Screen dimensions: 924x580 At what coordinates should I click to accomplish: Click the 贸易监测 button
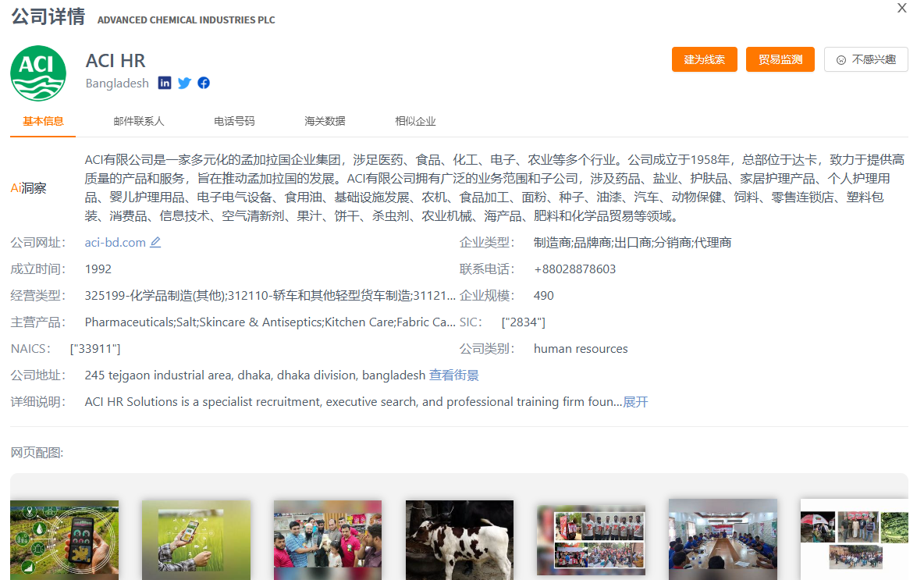780,59
